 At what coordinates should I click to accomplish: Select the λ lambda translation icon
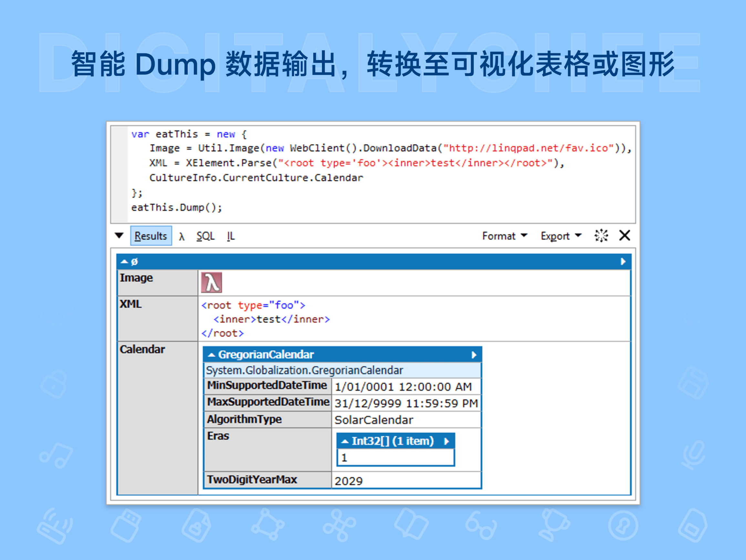click(181, 235)
